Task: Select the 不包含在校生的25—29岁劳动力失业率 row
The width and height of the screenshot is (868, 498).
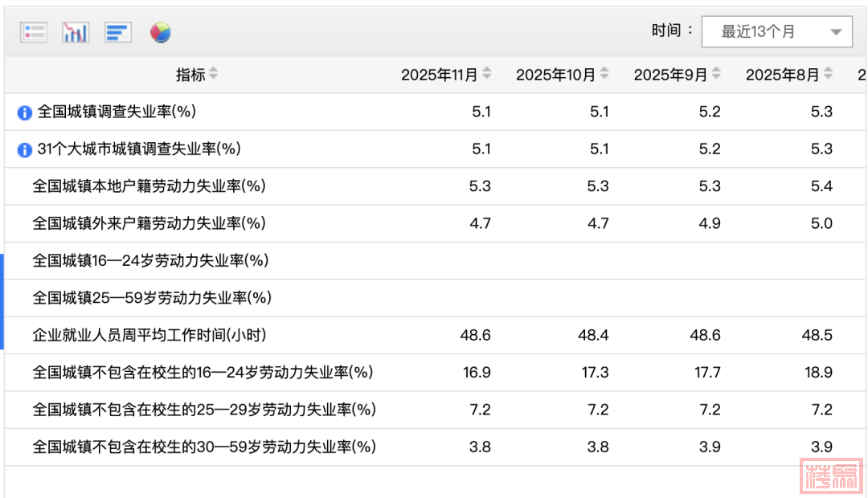Action: (x=204, y=410)
